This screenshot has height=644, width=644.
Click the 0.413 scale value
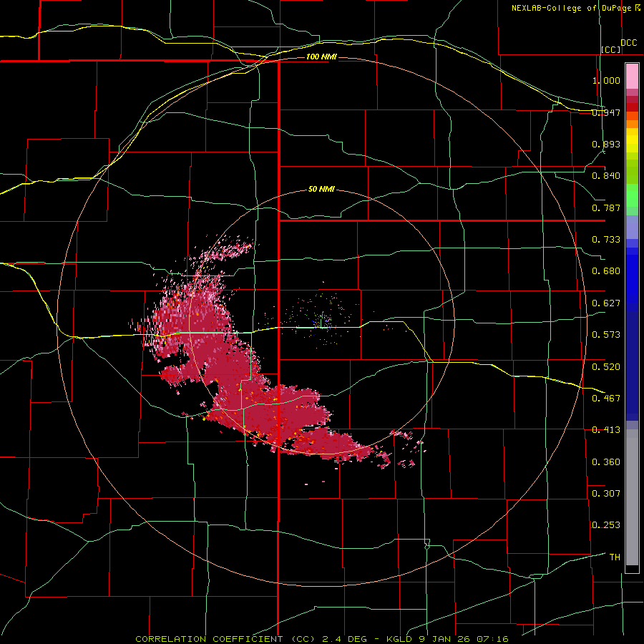click(606, 430)
